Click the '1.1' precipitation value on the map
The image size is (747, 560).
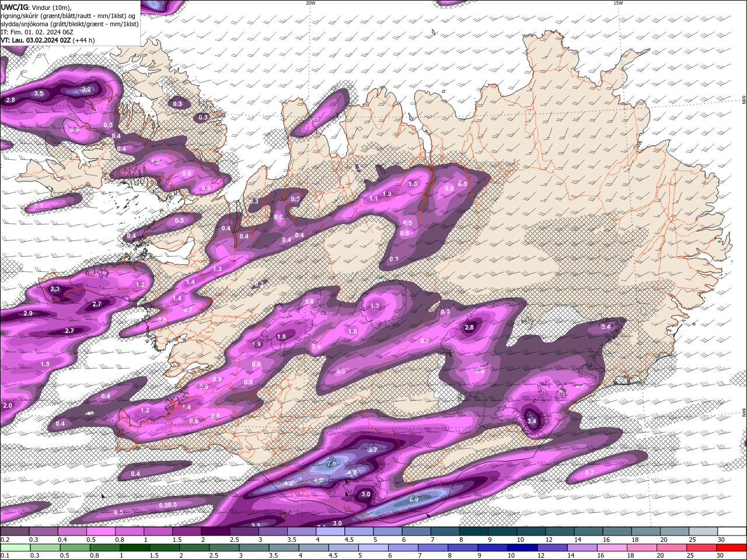[x=373, y=198]
